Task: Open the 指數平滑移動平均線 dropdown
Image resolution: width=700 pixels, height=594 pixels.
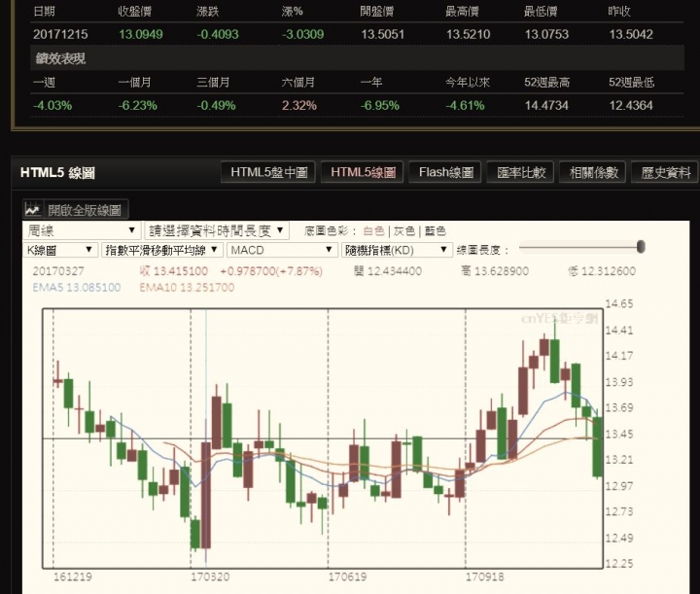Action: pos(162,250)
